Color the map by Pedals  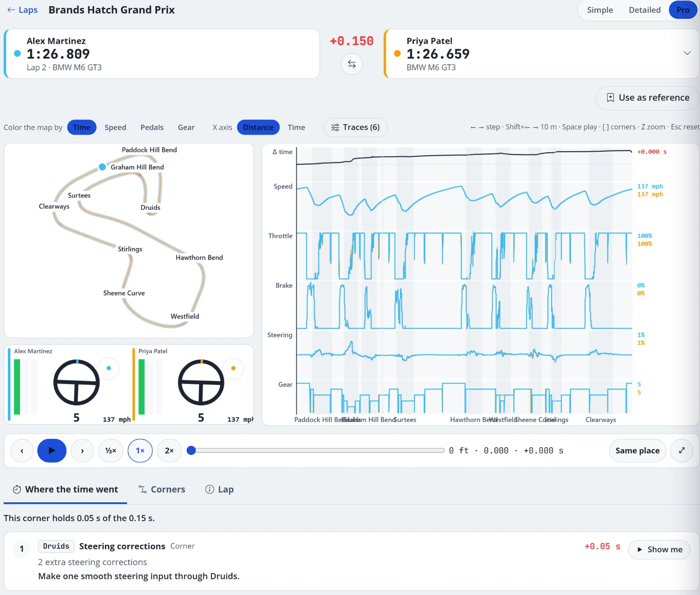152,127
